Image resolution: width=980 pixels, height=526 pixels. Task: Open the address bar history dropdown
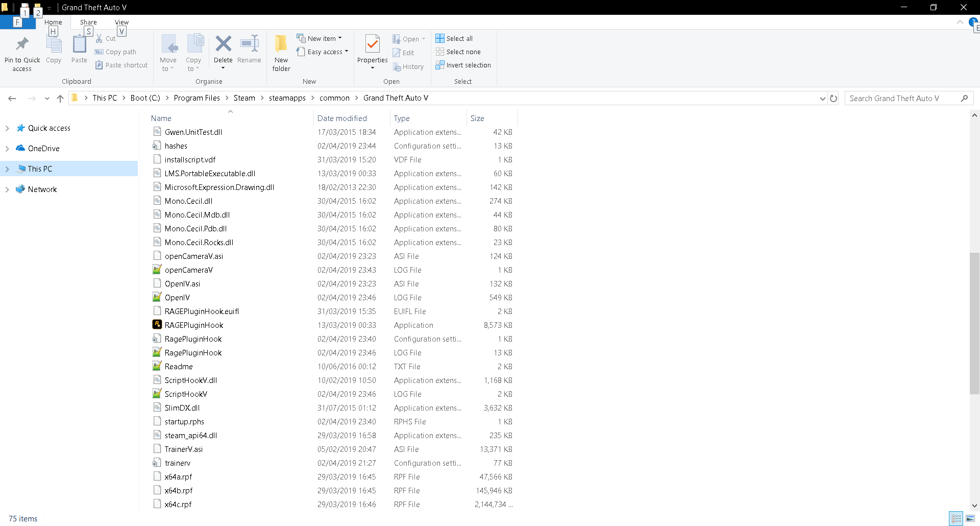click(x=822, y=99)
